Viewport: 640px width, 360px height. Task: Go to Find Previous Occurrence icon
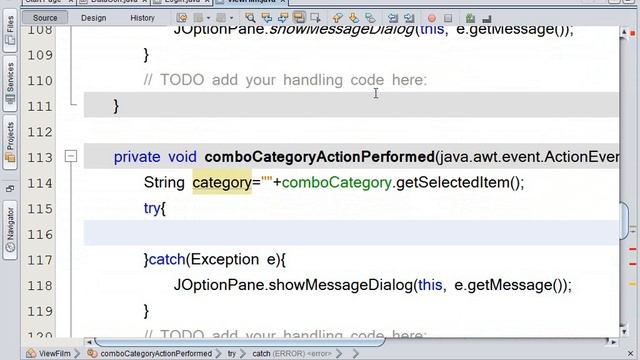pos(267,18)
